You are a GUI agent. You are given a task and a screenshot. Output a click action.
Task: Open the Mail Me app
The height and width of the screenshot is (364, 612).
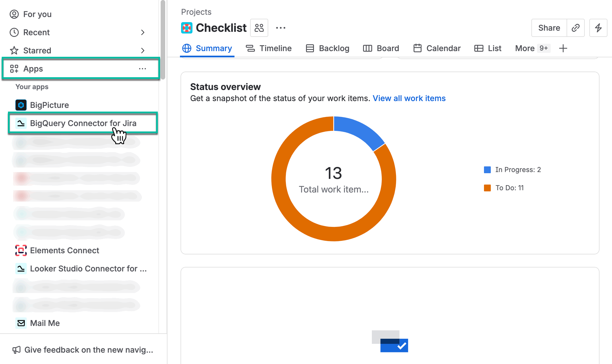point(45,323)
